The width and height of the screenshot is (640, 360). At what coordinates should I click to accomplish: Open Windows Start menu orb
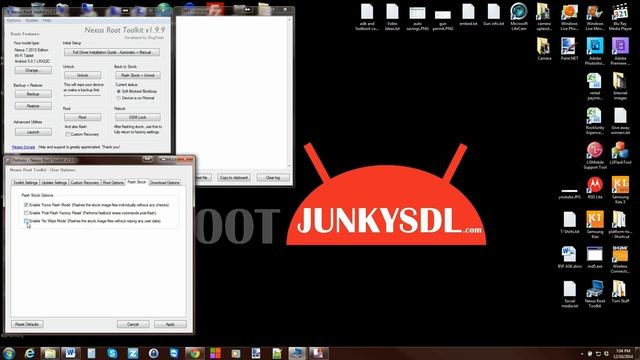[x=9, y=353]
